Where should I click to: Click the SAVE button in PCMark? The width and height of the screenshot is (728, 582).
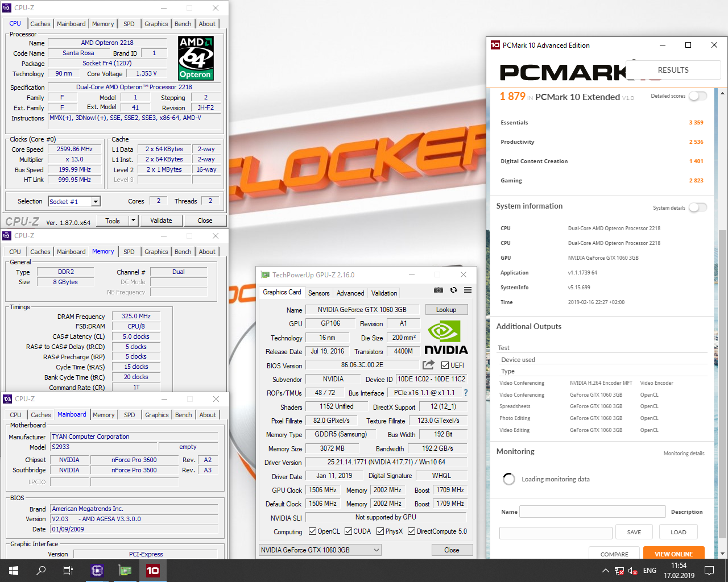coord(634,533)
